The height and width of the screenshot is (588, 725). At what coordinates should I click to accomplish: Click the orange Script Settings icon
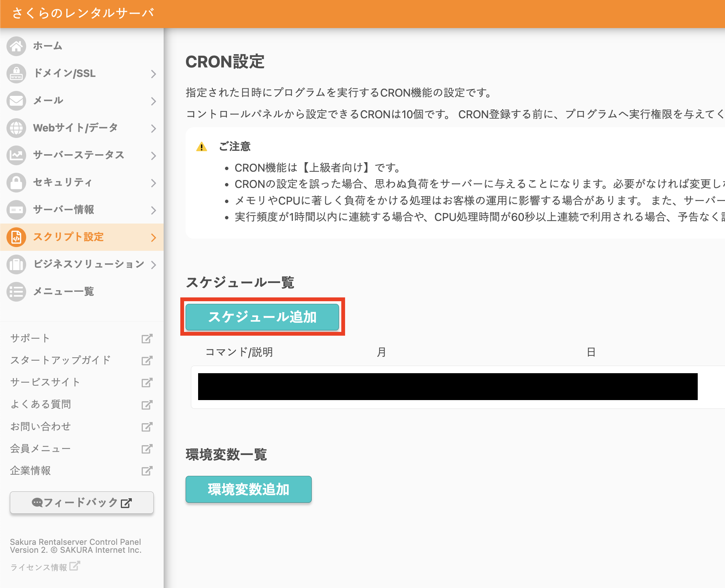click(x=16, y=237)
